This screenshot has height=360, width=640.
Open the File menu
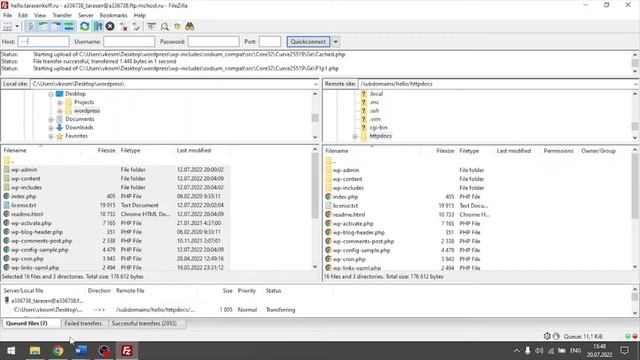[x=7, y=15]
